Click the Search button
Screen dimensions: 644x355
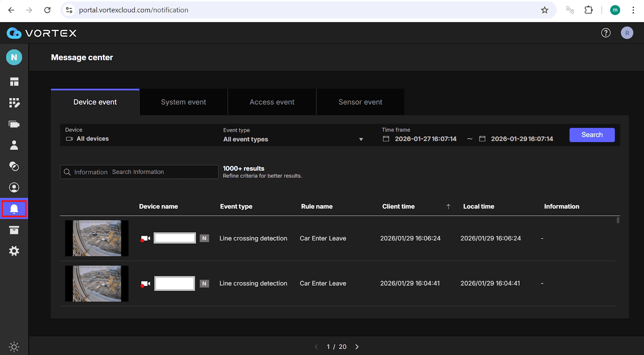pos(592,135)
